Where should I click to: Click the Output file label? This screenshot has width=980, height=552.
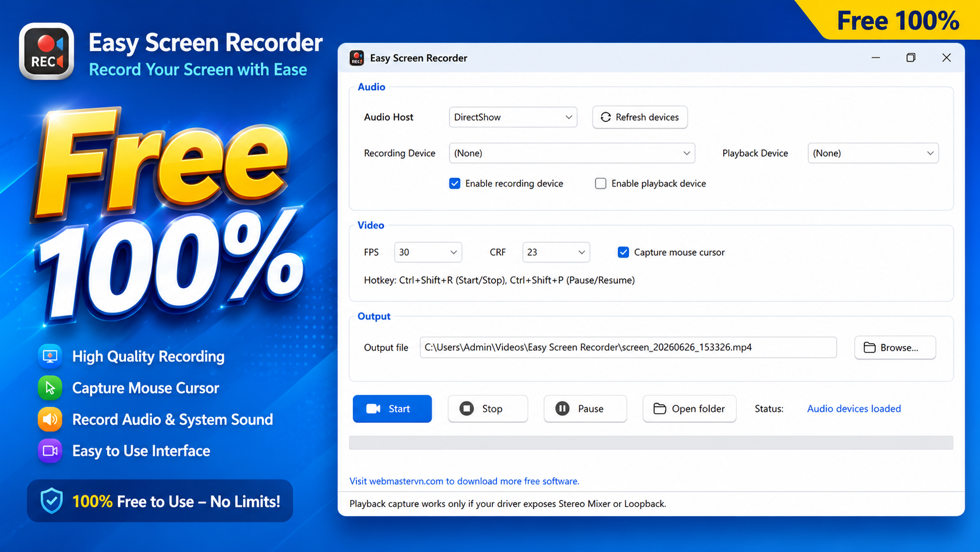(386, 348)
